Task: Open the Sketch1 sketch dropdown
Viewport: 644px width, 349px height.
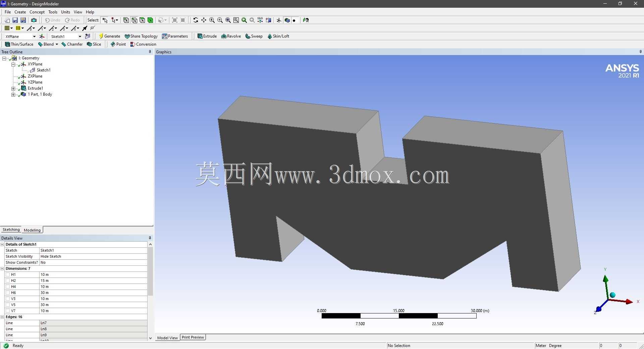Action: pyautogui.click(x=80, y=37)
